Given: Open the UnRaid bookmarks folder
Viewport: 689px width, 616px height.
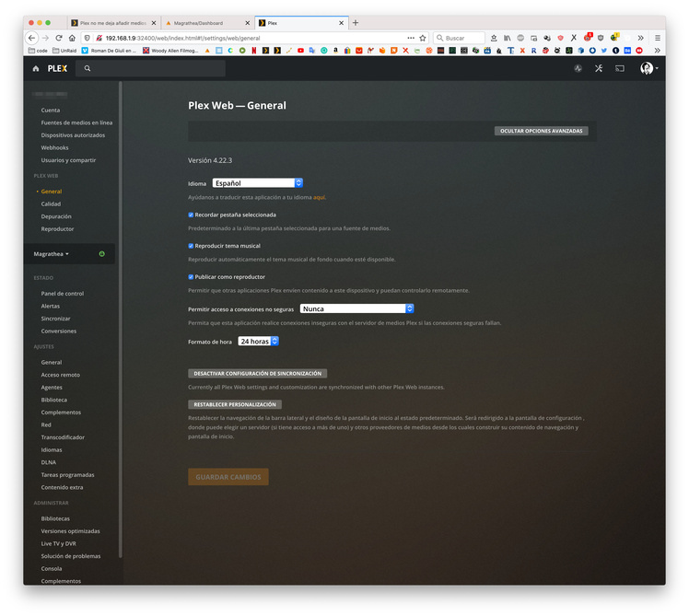Looking at the screenshot, I should [x=64, y=51].
